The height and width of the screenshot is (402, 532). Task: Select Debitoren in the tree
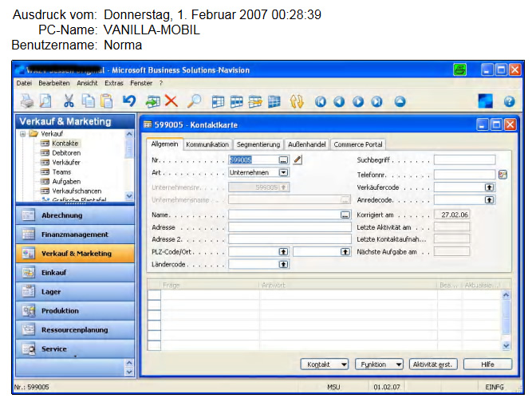pyautogui.click(x=66, y=153)
